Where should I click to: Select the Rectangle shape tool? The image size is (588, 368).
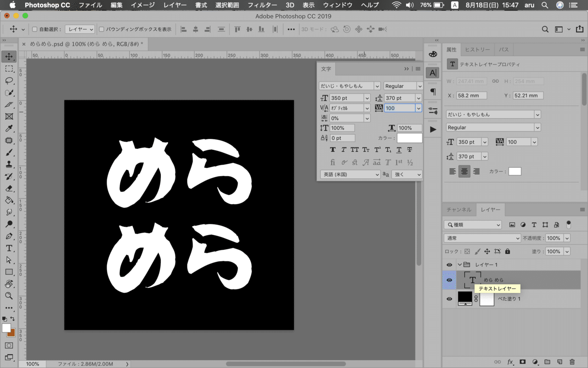click(9, 272)
